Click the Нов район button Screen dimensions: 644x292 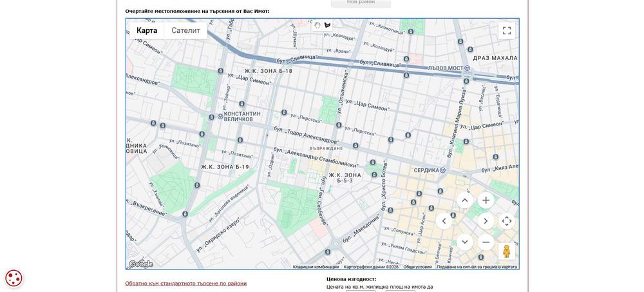(x=361, y=3)
